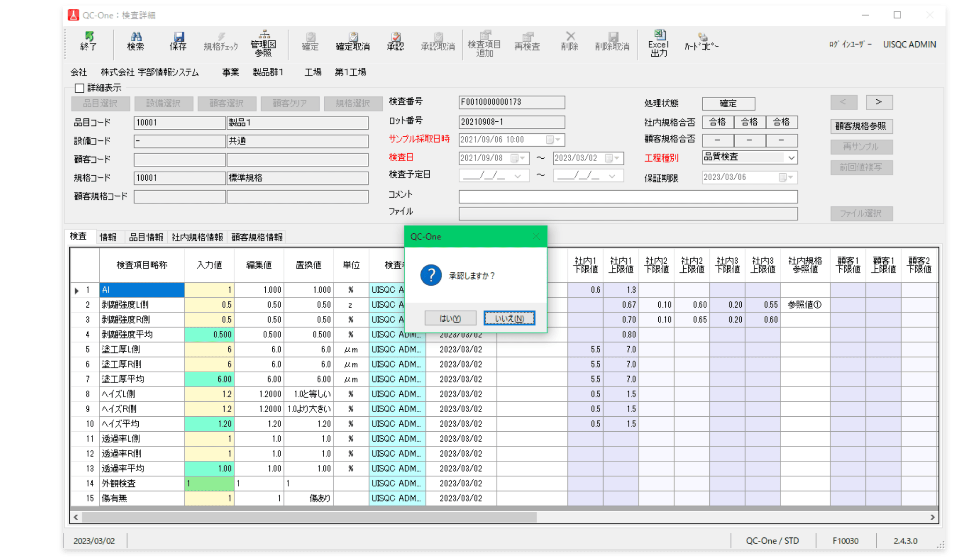Screen dimensions: 954x560
Task: Open the 工程種別 品質検査 dropdown
Action: click(x=791, y=158)
